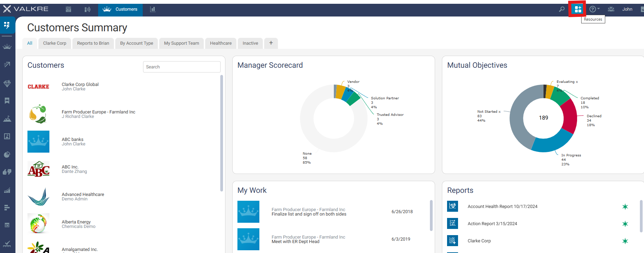Open Clarke Corp Global customer
The width and height of the screenshot is (644, 253).
pos(80,84)
